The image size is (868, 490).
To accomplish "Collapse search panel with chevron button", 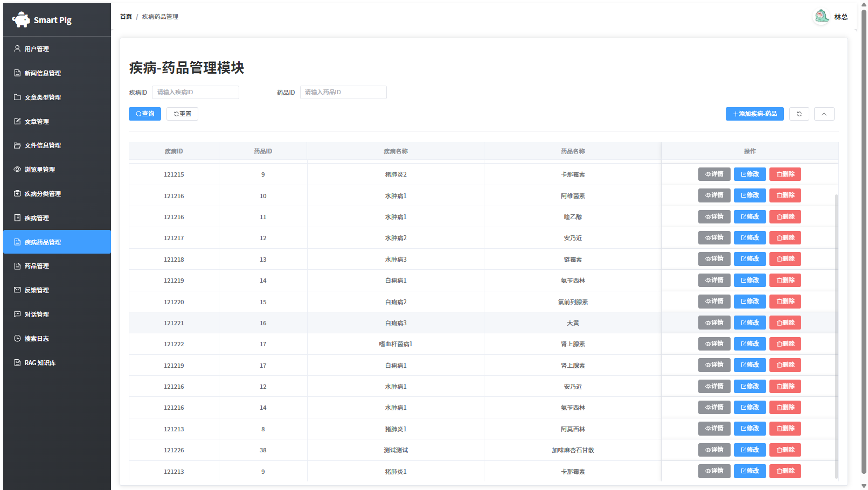I will point(824,114).
